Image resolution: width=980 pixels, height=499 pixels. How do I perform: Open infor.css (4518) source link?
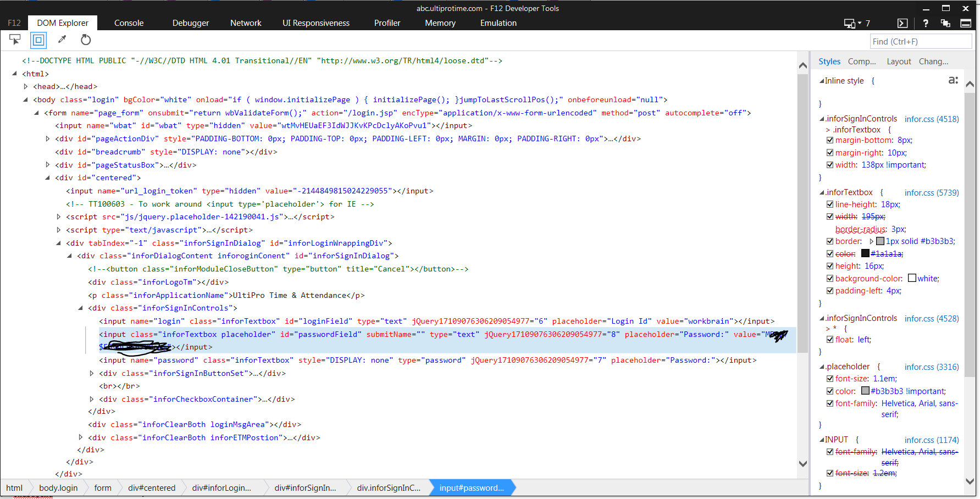[932, 119]
